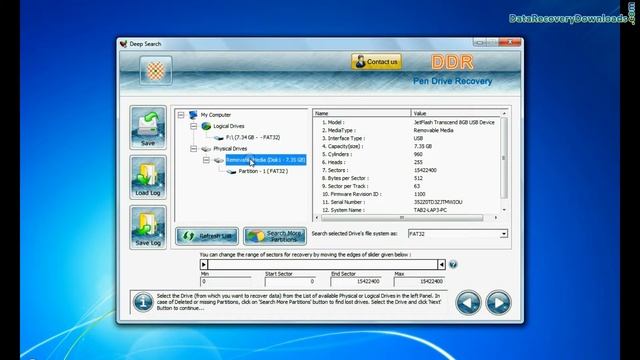Click the My Computer icon in the tree
640x360 pixels.
click(193, 115)
